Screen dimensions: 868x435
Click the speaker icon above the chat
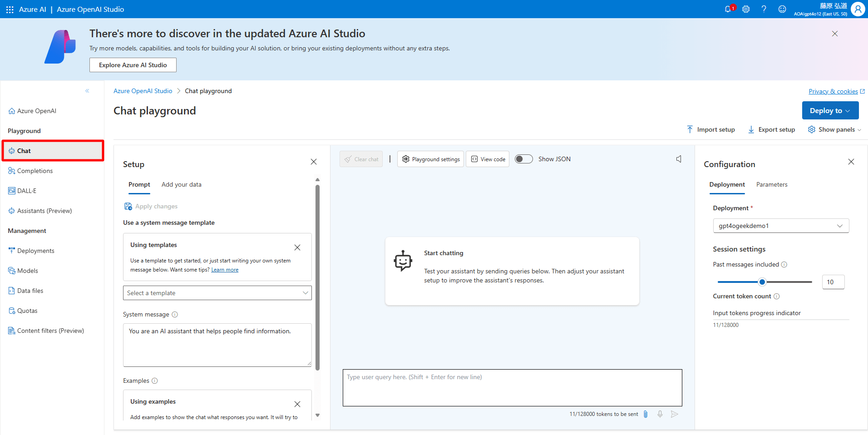coord(678,158)
